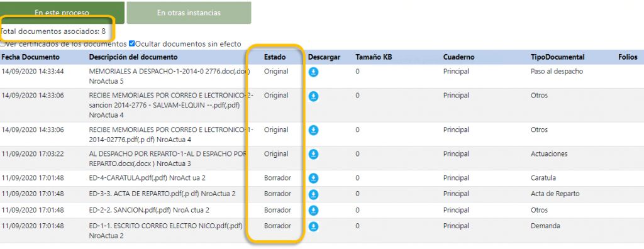Click the Folios column header
644x249 pixels.
tap(628, 57)
